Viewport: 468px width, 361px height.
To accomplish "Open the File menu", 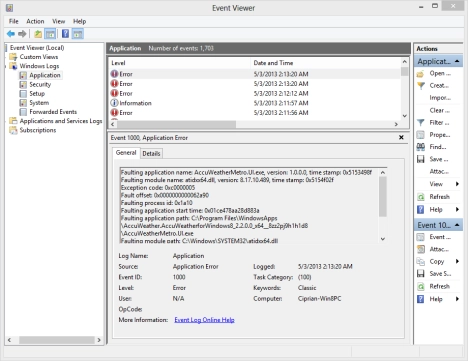I will (x=14, y=21).
